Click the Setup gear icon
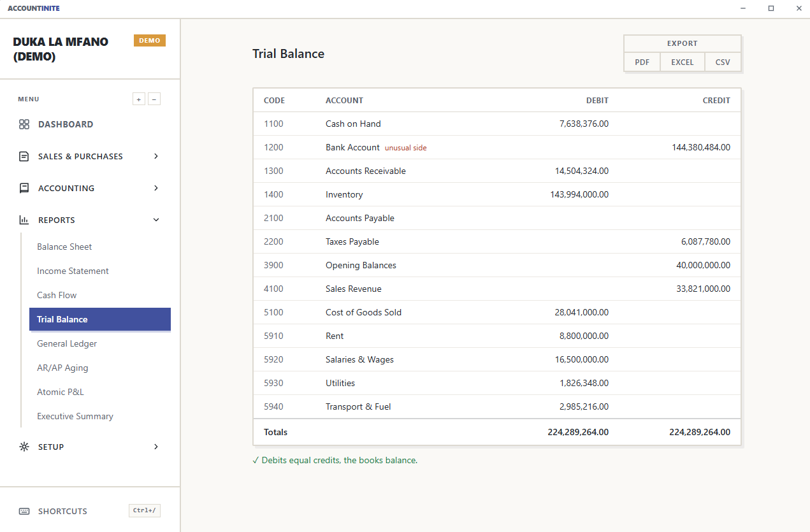 click(x=24, y=447)
